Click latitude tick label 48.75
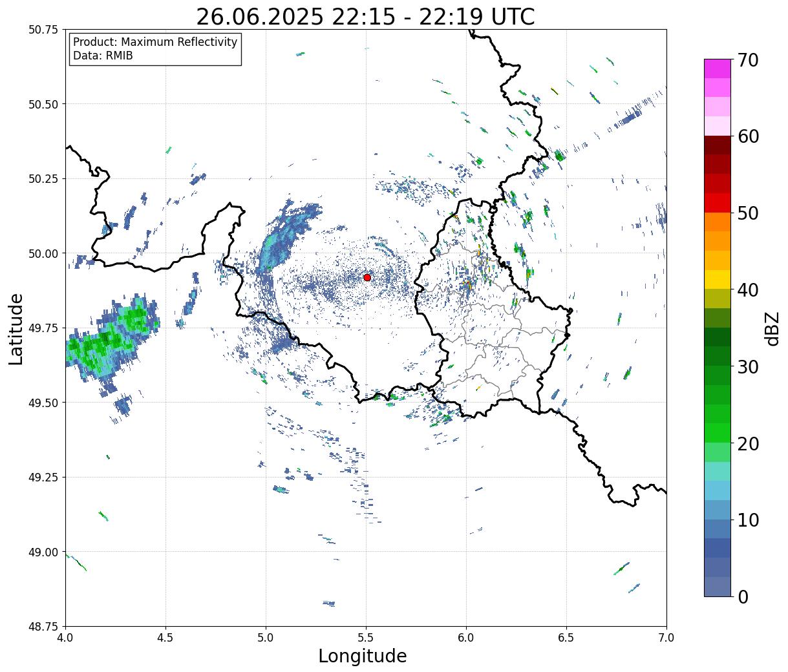The image size is (788, 672). [43, 627]
